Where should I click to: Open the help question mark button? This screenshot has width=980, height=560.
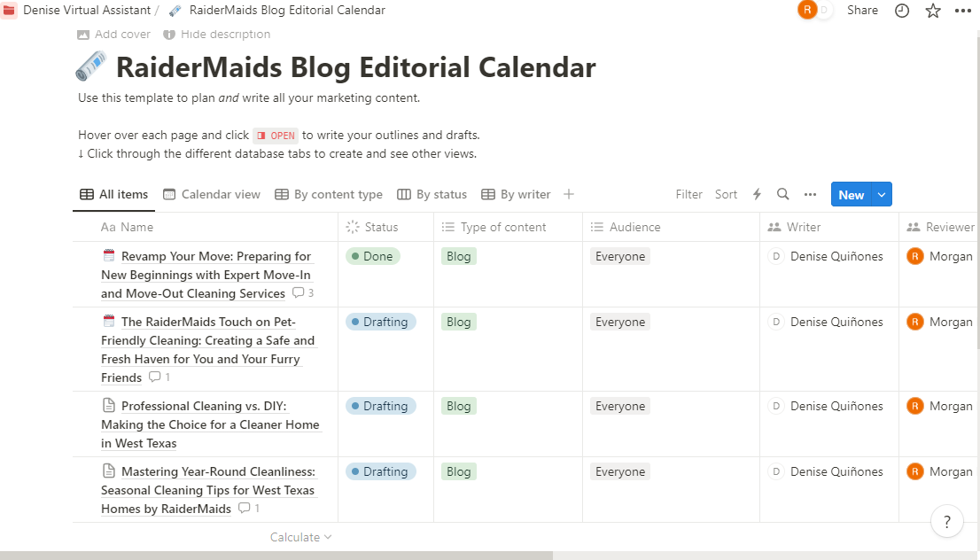click(x=946, y=521)
